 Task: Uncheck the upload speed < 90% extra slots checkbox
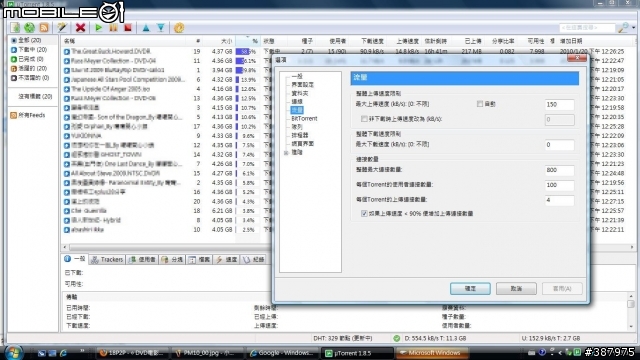[364, 213]
